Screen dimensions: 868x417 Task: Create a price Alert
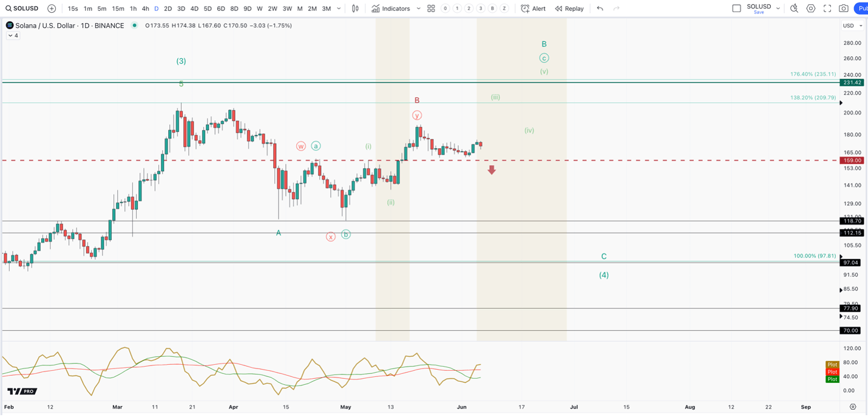[533, 8]
